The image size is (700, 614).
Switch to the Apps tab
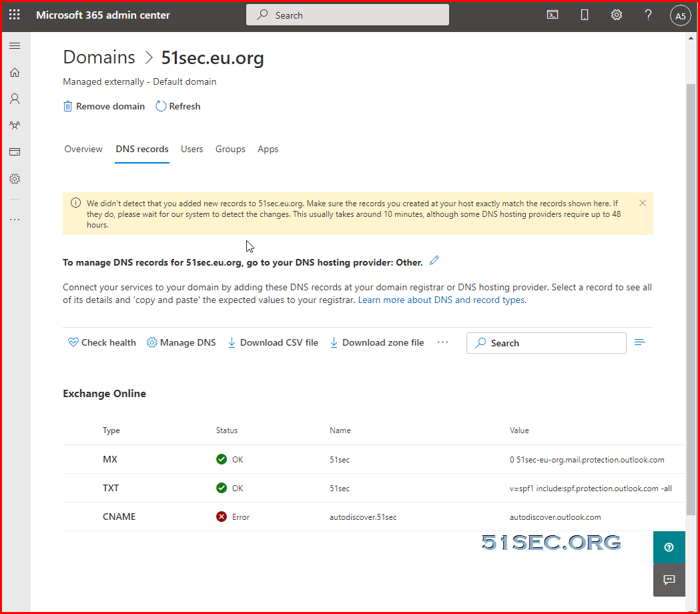coord(268,149)
